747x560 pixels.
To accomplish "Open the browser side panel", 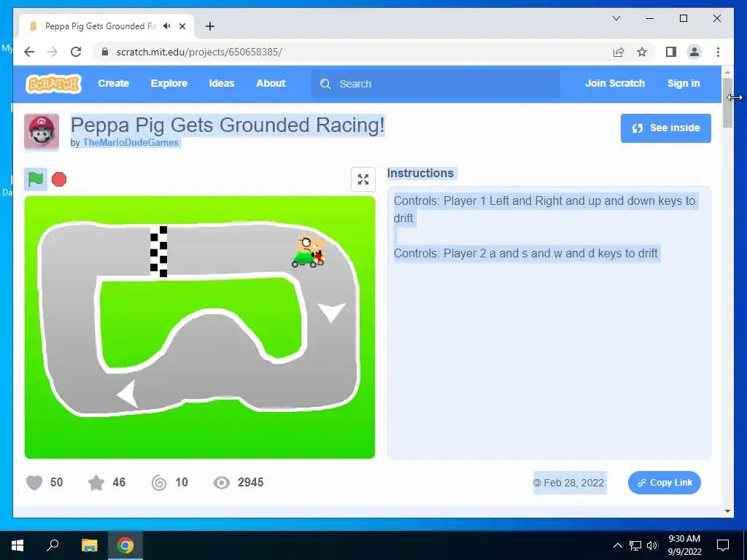I will [x=671, y=52].
